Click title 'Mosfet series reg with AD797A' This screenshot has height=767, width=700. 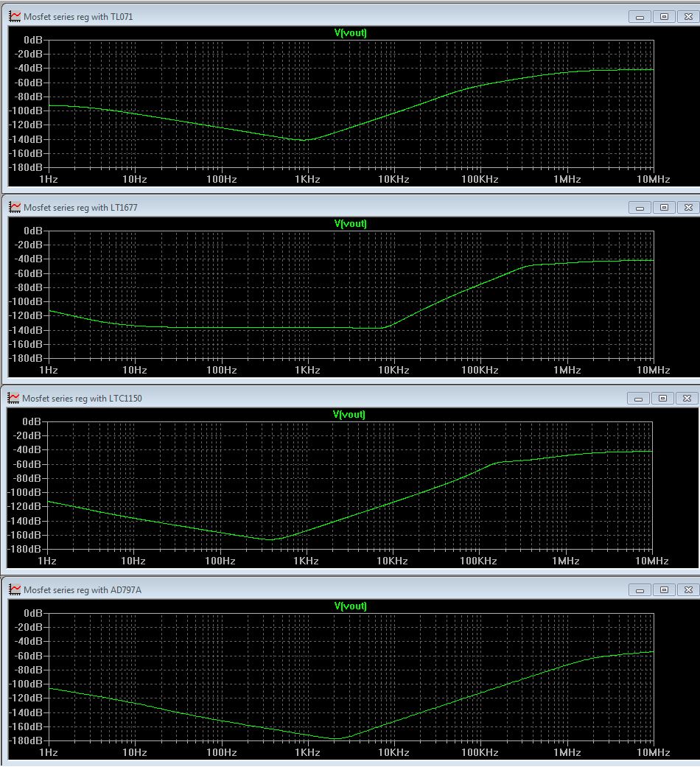(x=83, y=590)
